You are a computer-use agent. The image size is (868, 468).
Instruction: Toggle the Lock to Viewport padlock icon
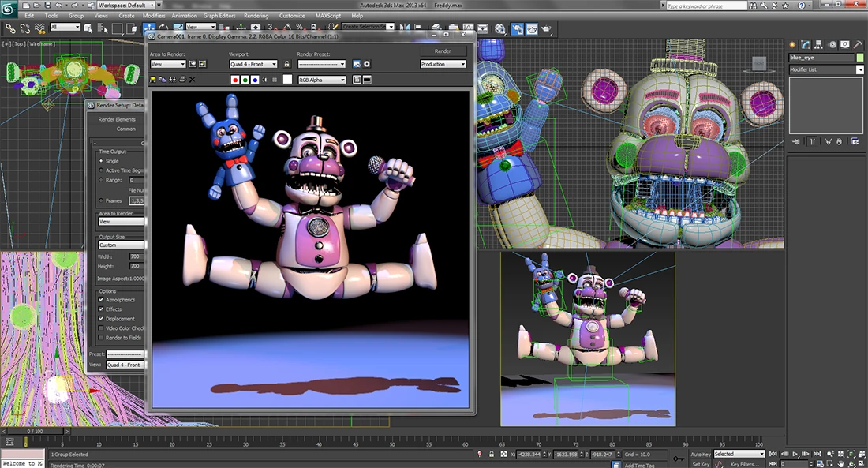coord(286,64)
